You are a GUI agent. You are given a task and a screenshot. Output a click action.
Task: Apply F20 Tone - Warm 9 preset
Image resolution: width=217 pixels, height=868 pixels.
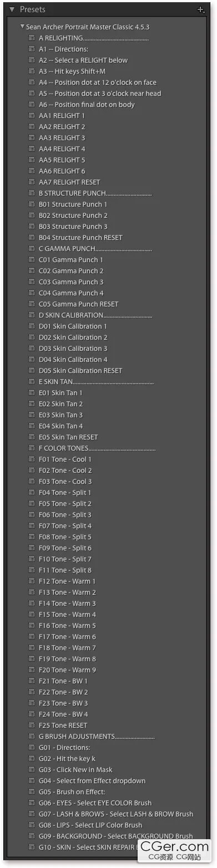click(67, 670)
